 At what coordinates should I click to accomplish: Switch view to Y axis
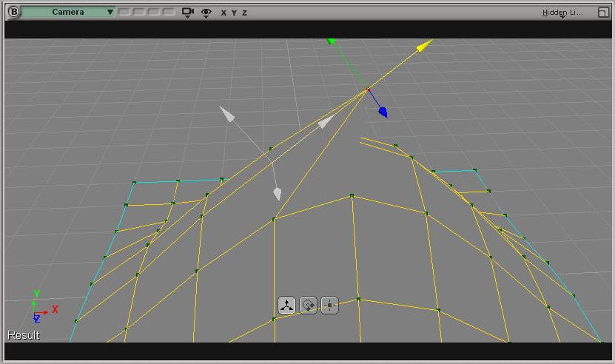234,13
